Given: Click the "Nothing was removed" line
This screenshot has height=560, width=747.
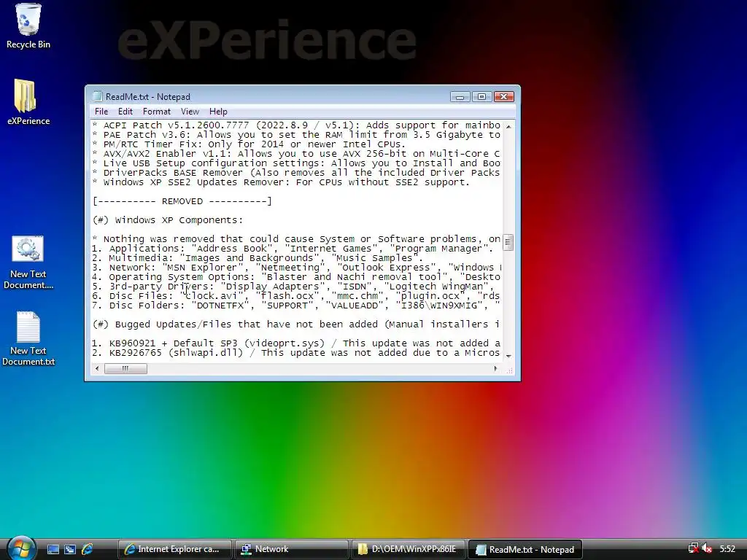Looking at the screenshot, I should (296, 239).
